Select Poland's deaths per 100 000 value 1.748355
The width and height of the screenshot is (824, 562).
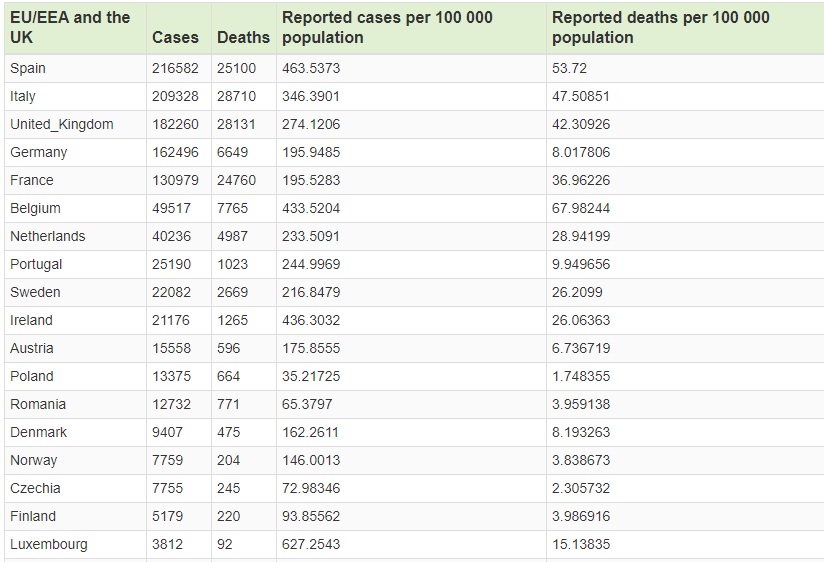581,376
